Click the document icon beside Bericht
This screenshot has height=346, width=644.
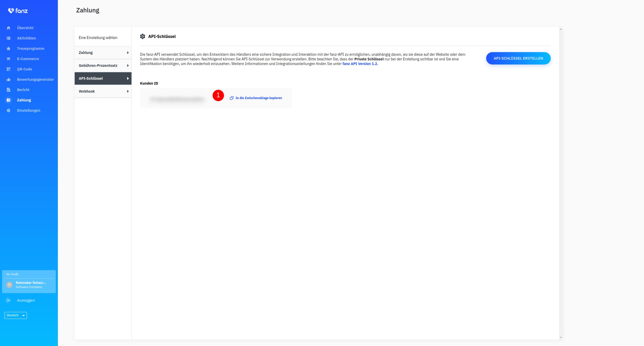(9, 90)
